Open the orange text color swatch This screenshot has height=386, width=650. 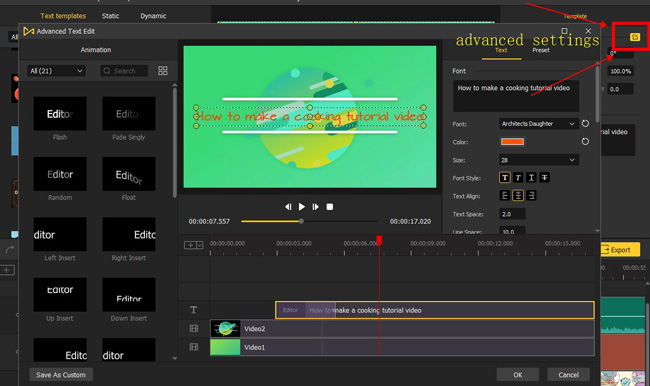(x=512, y=142)
